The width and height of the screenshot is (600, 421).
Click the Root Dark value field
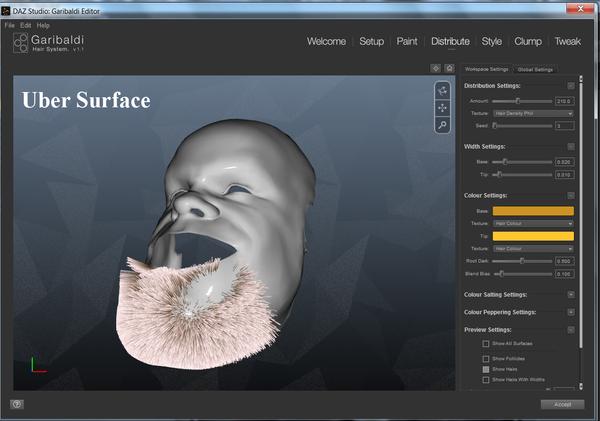coord(564,261)
